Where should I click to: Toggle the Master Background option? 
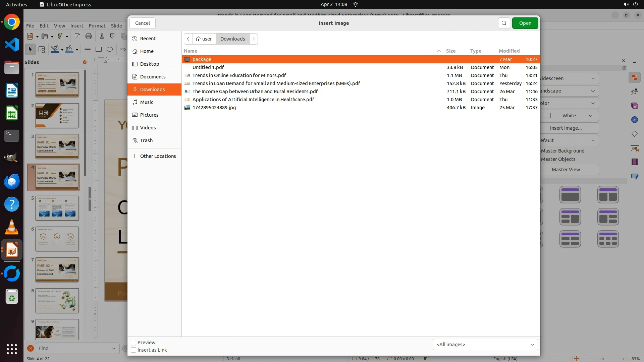(562, 151)
